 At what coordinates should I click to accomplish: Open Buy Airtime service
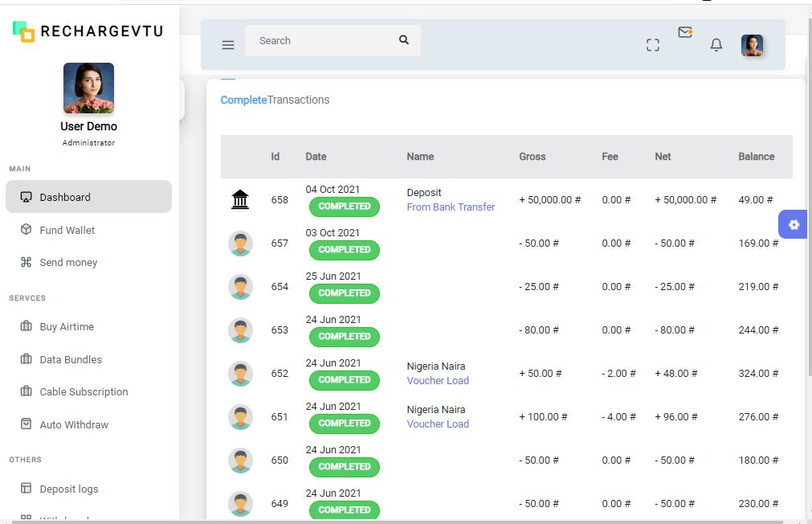67,327
